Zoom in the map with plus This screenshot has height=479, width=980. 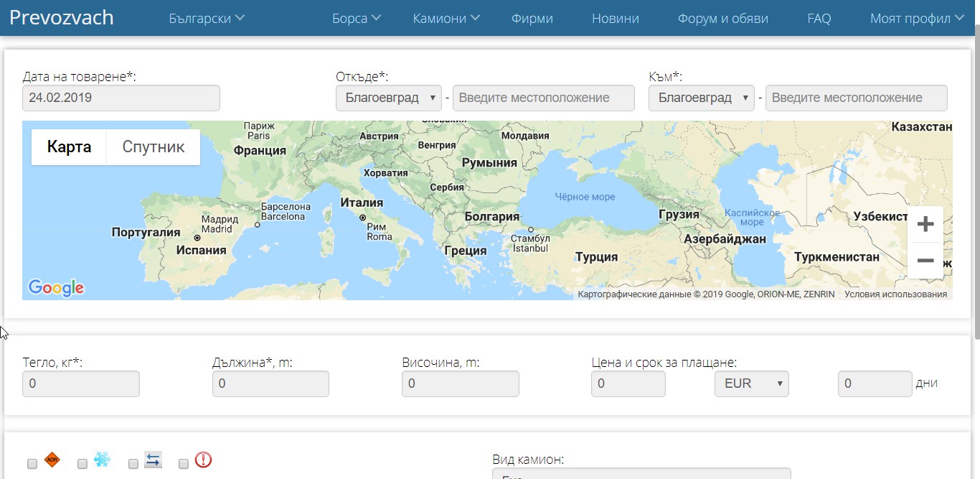click(x=925, y=224)
